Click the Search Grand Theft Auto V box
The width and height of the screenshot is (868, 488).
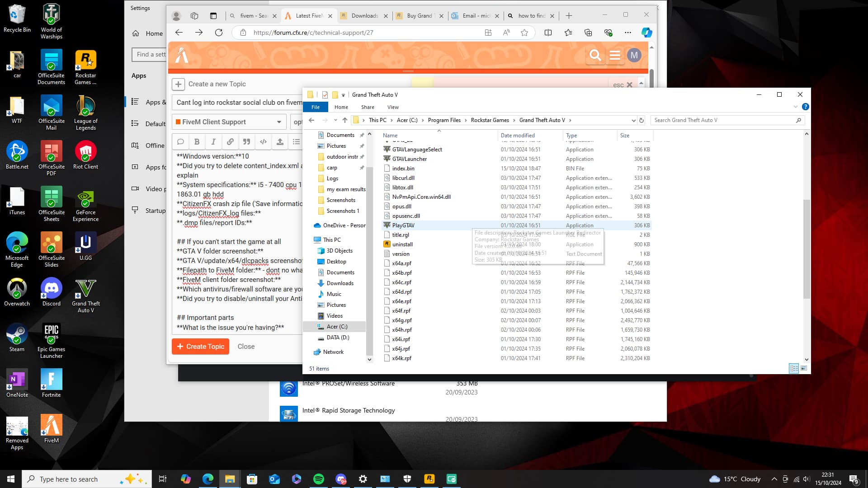[727, 120]
